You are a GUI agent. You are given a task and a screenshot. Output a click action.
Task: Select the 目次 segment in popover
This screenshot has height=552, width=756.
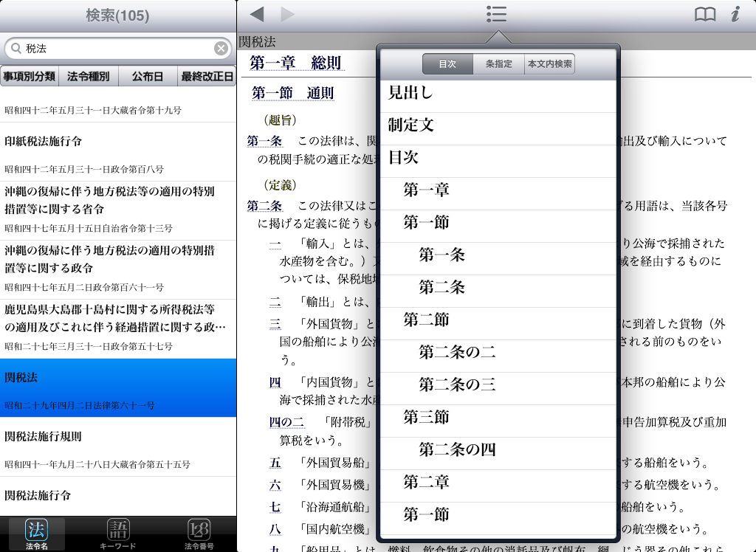click(447, 64)
